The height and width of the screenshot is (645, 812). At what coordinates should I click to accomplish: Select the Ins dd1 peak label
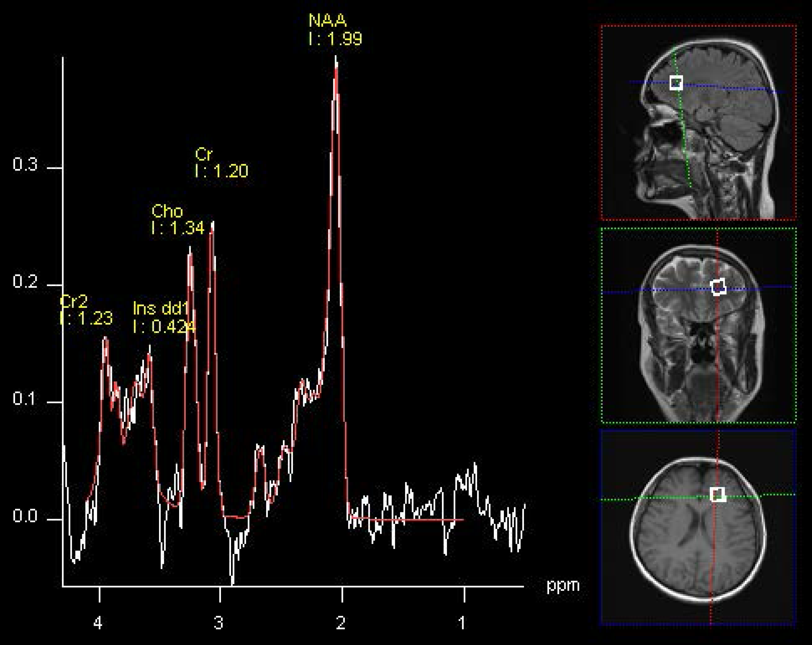pyautogui.click(x=160, y=309)
